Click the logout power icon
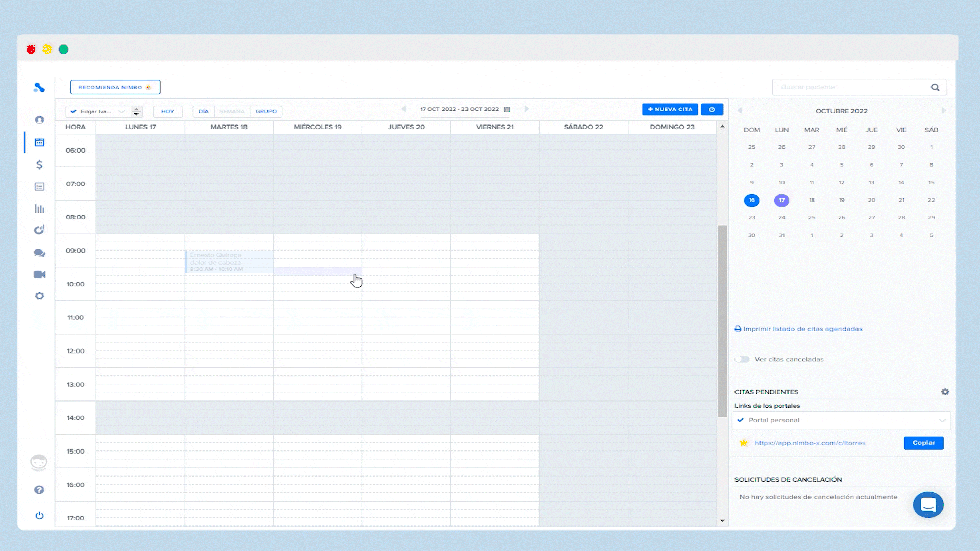This screenshot has height=551, width=980. click(x=39, y=515)
